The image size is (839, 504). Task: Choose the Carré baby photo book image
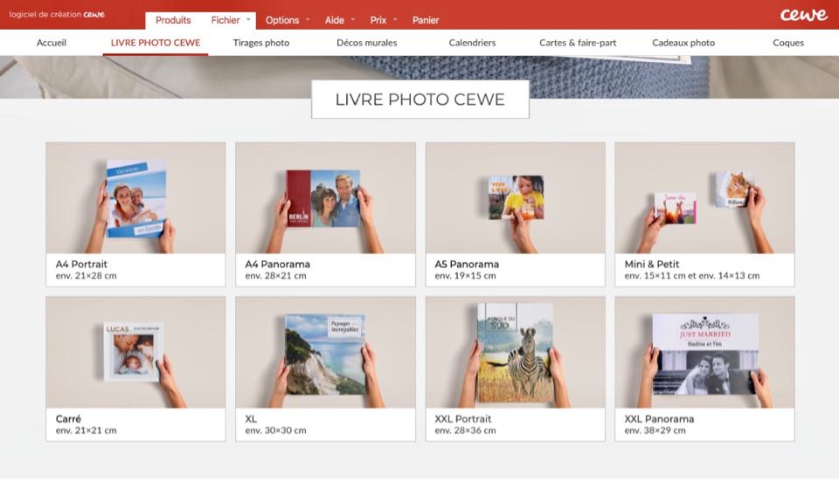[136, 353]
